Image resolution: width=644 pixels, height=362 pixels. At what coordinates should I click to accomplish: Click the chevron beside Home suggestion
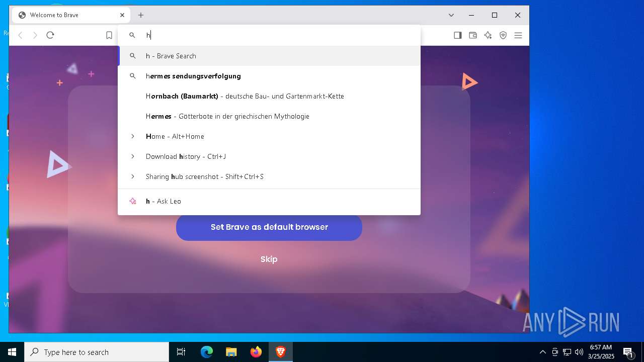(133, 136)
